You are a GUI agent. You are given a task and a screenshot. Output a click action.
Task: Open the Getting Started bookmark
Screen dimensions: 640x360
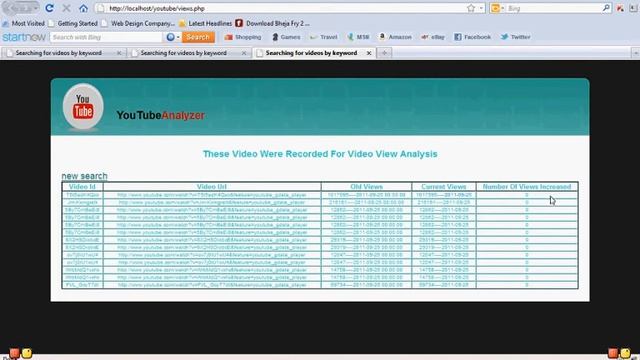tap(73, 23)
